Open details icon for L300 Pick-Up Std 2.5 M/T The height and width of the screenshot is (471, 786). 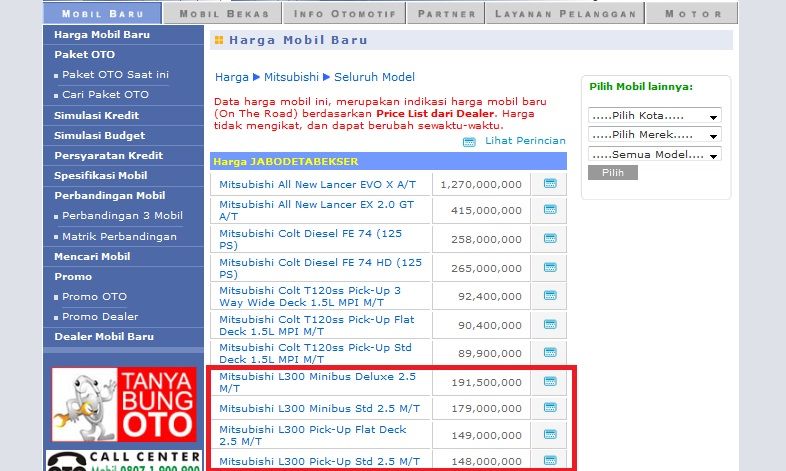tap(550, 460)
